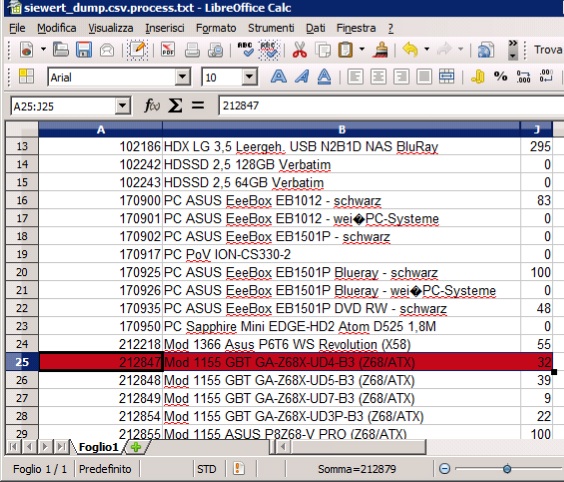This screenshot has width=564, height=482.
Task: Click row 20 header
Action: coord(22,272)
